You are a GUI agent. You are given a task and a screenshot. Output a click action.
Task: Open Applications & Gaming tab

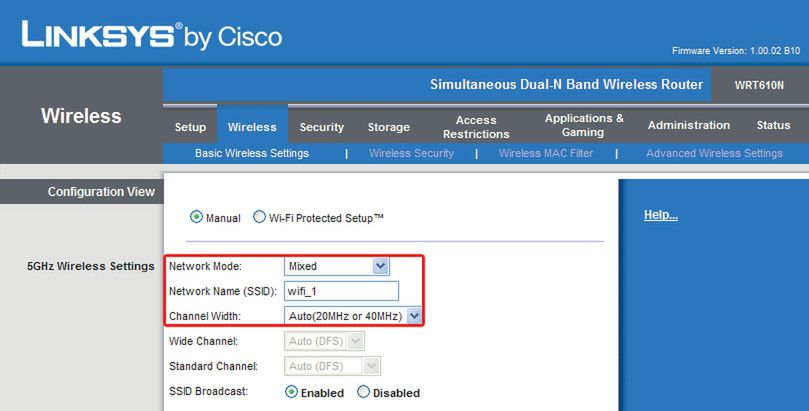pyautogui.click(x=584, y=125)
